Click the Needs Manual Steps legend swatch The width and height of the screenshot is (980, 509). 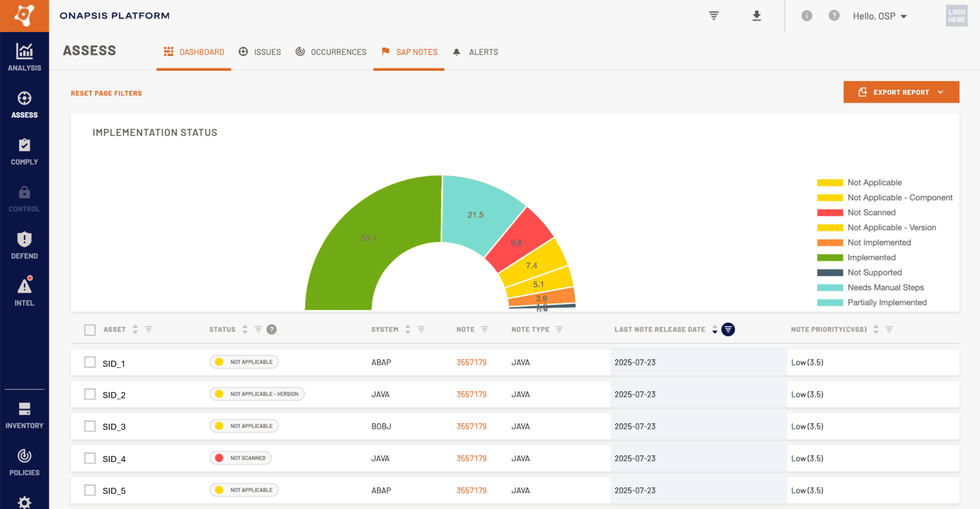tap(830, 288)
